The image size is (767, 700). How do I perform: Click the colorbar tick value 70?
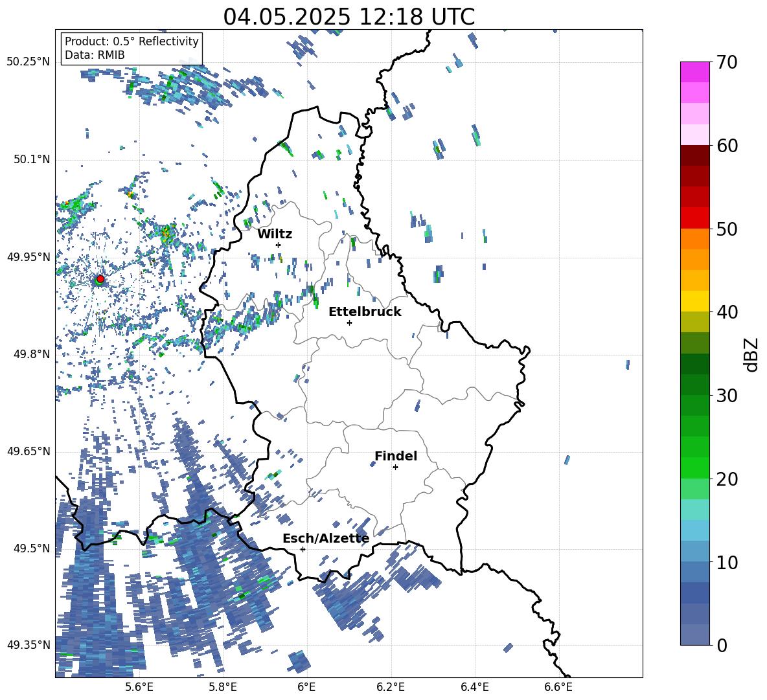click(727, 63)
